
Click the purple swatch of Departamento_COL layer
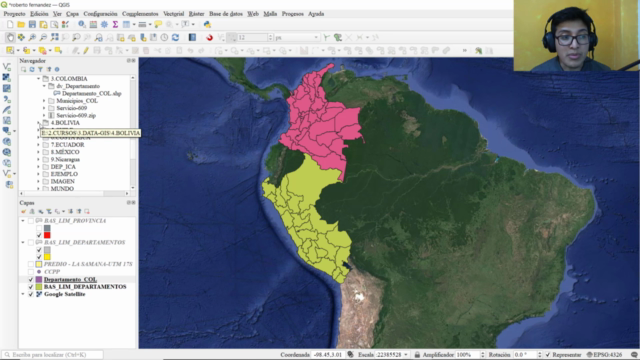(x=39, y=280)
